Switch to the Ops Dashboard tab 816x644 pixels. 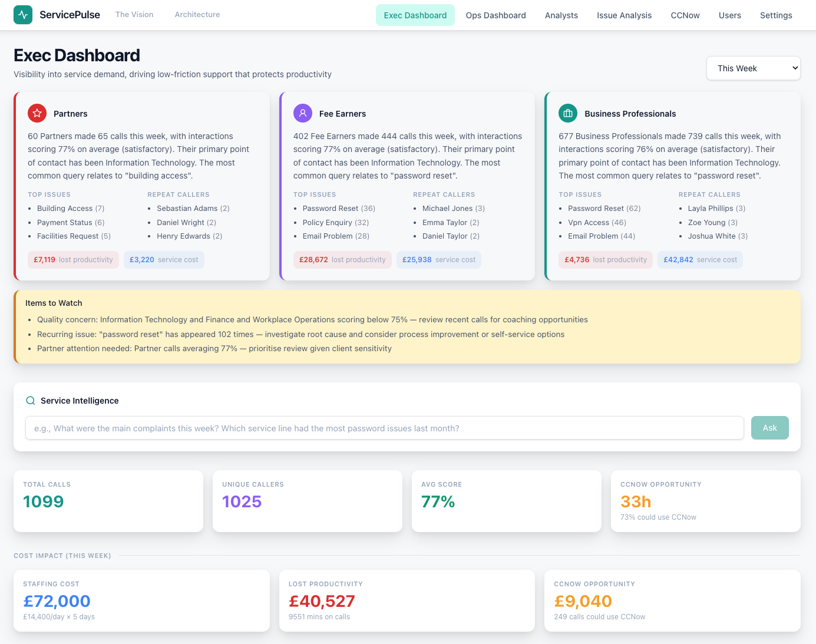click(495, 15)
